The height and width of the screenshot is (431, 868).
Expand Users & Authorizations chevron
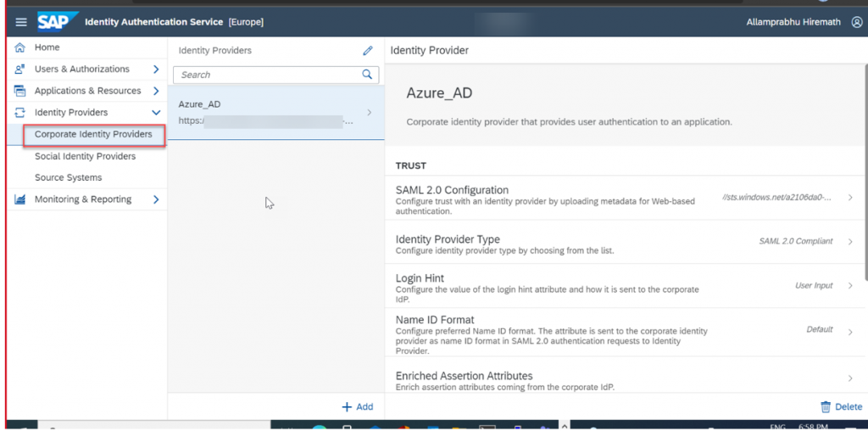(156, 70)
